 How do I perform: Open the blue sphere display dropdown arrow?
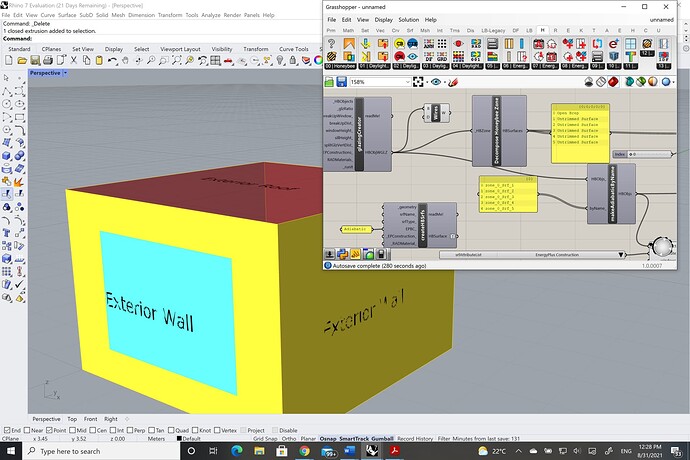pyautogui.click(x=673, y=82)
